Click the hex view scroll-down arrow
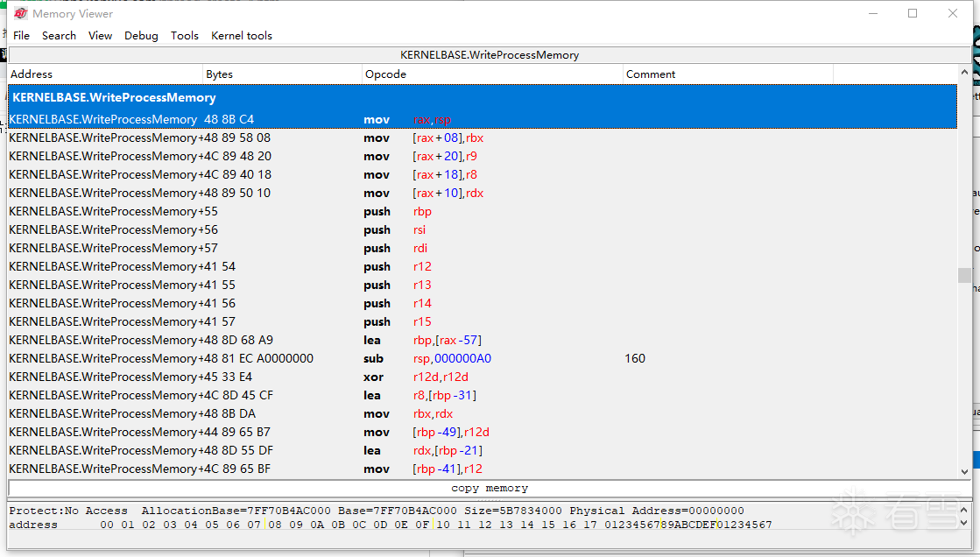Viewport: 980px width, 557px height. click(x=964, y=523)
